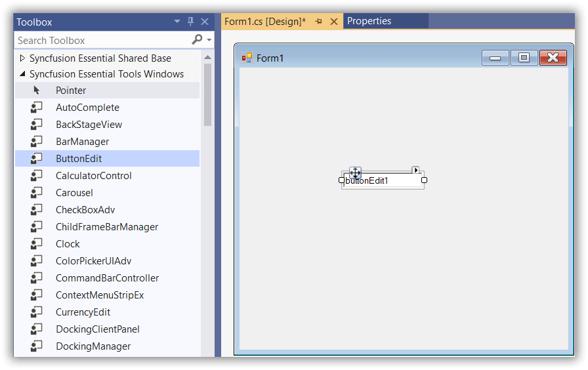The image size is (588, 370).
Task: Click the 'CalculatorControl' label
Action: [x=93, y=176]
